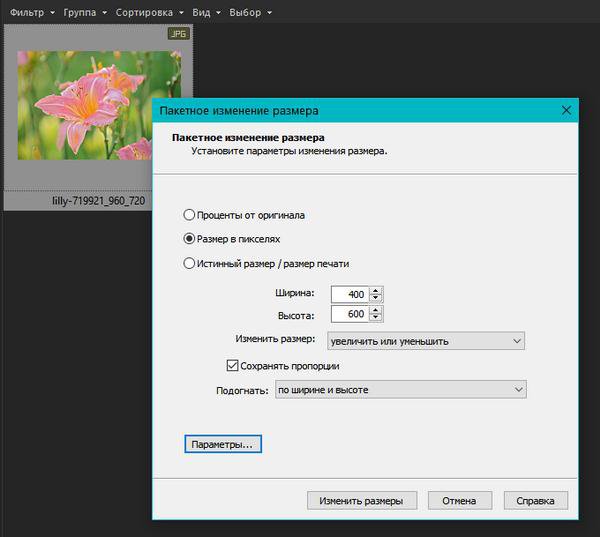Viewport: 600px width, 537px height.
Task: Open the Фильтр dropdown menu
Action: click(32, 13)
